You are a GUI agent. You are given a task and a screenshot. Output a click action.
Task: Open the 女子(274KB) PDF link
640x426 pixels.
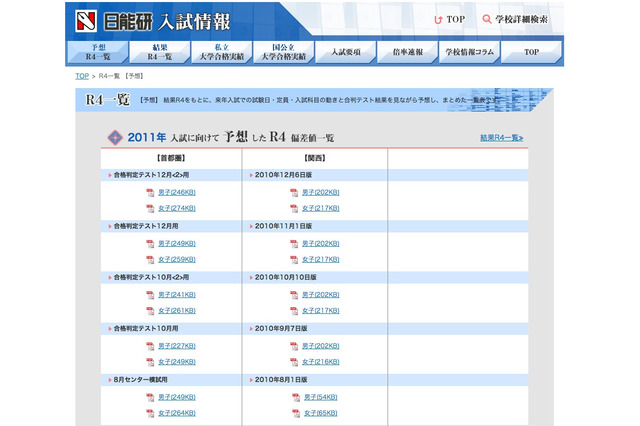point(177,208)
